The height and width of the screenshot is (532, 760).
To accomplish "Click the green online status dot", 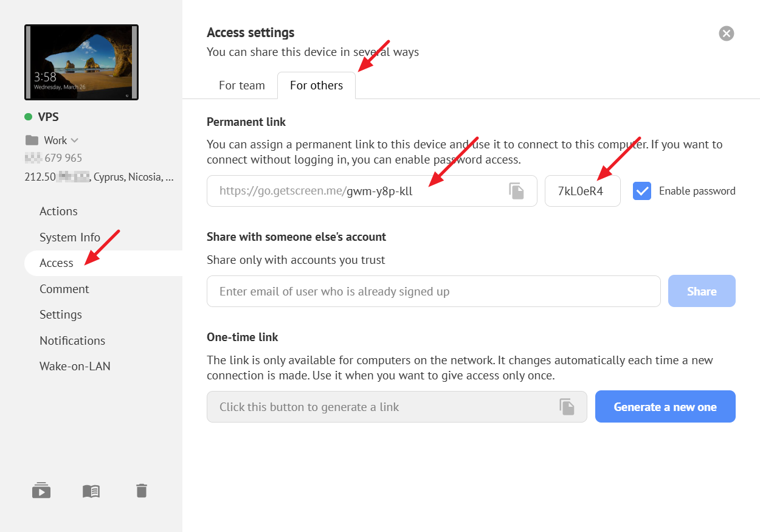I will click(28, 117).
